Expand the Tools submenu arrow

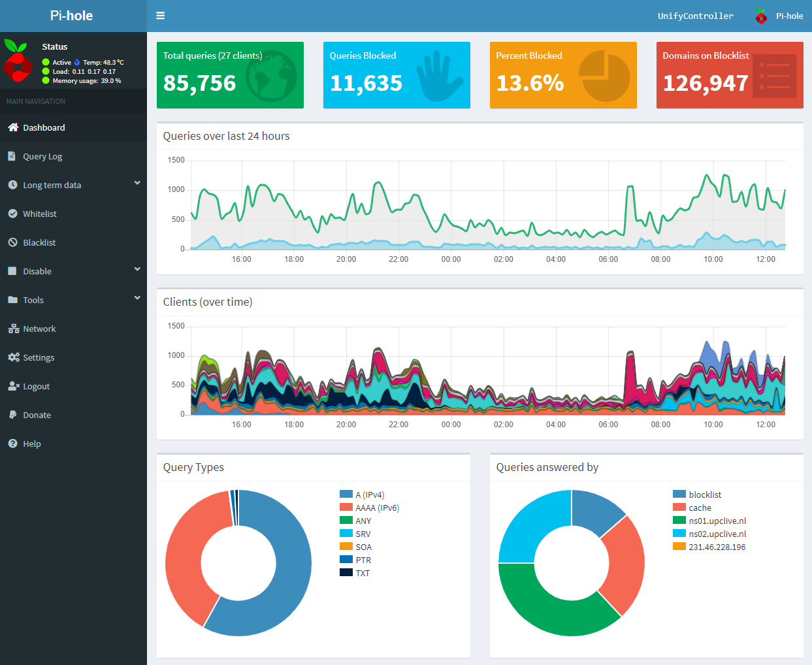137,298
